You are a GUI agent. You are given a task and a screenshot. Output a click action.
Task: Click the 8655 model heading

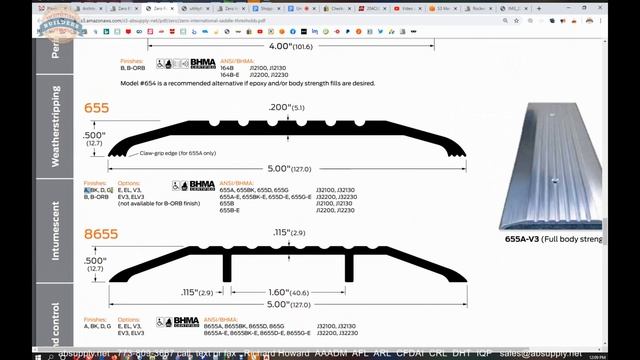click(x=101, y=234)
